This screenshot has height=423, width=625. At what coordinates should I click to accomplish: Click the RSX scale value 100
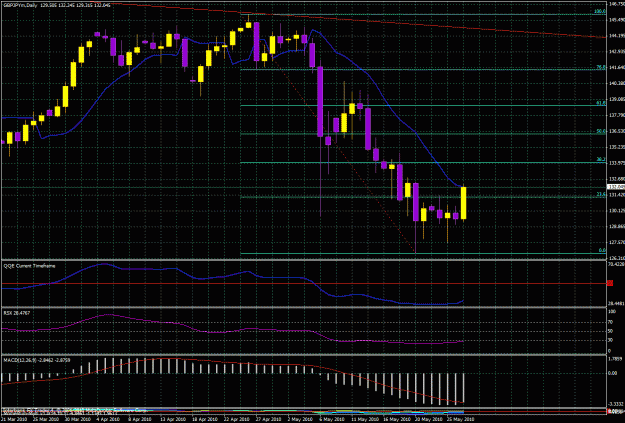610,311
